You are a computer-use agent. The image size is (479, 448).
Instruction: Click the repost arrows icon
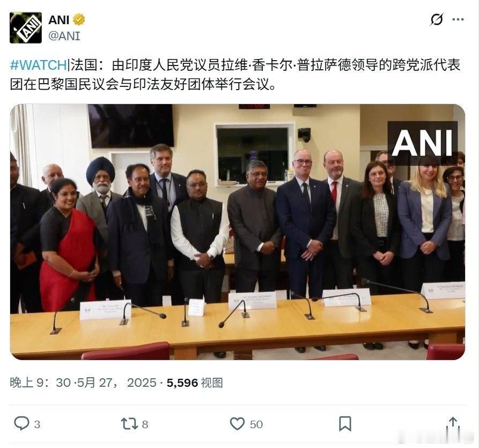coord(129,424)
